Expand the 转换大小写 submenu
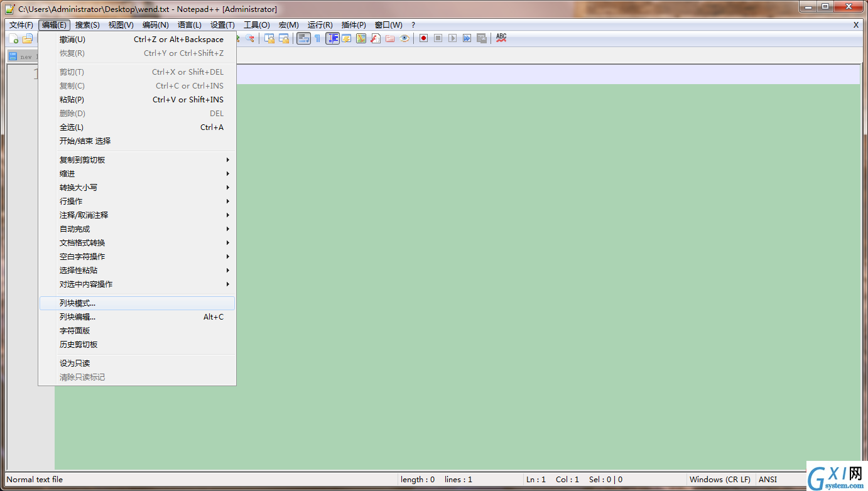Viewport: 868px width, 491px height. tap(137, 188)
